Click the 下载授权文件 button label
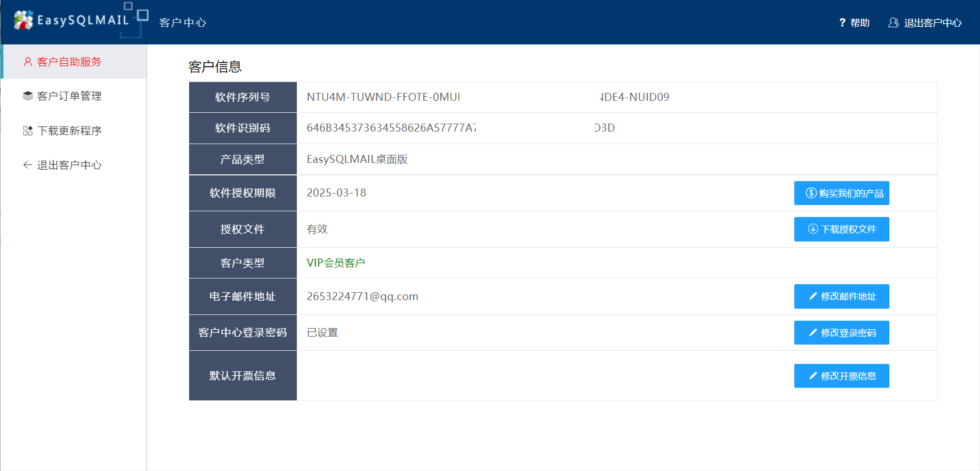 pyautogui.click(x=848, y=229)
